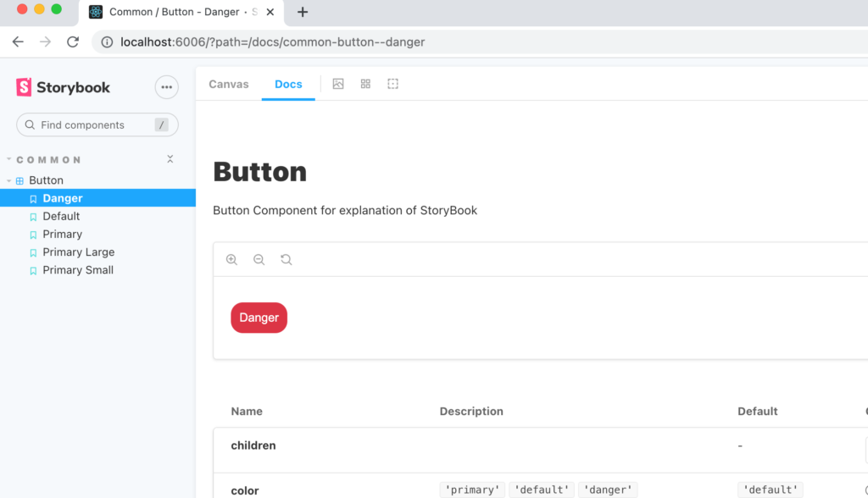The height and width of the screenshot is (498, 868).
Task: Switch to the Canvas tab
Action: point(228,84)
